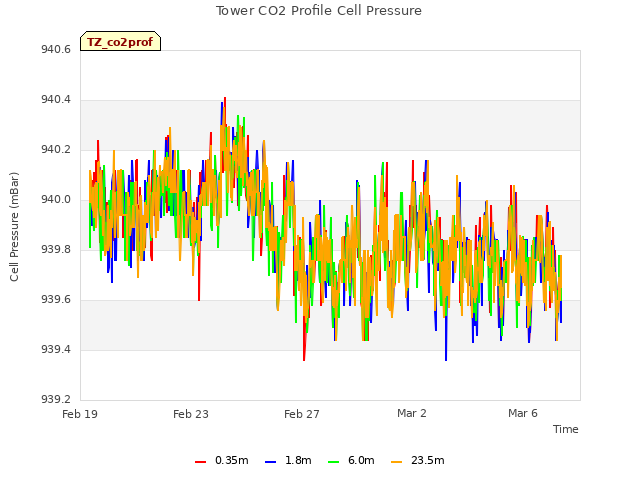Click the 940.0 y-axis tick label
The image size is (640, 480).
point(56,200)
